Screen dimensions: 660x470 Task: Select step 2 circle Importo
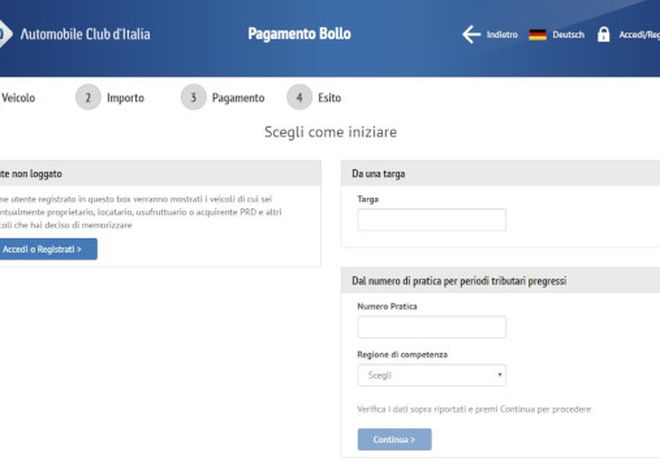(x=88, y=97)
